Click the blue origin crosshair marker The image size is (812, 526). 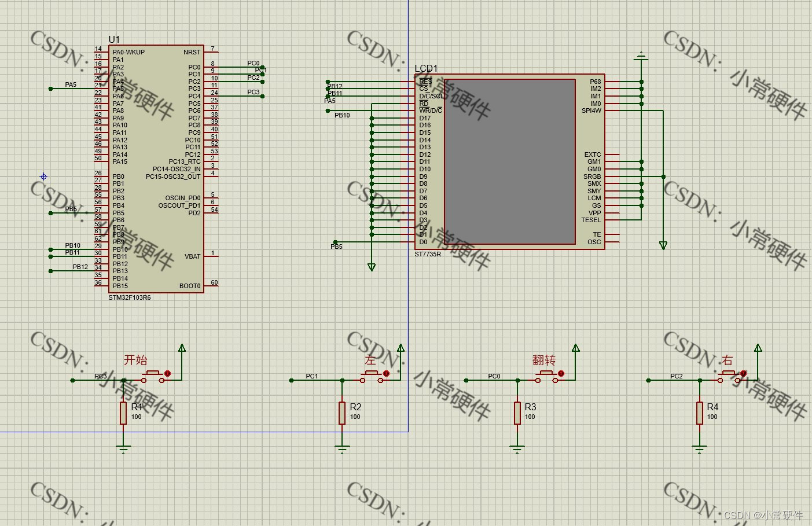click(43, 176)
